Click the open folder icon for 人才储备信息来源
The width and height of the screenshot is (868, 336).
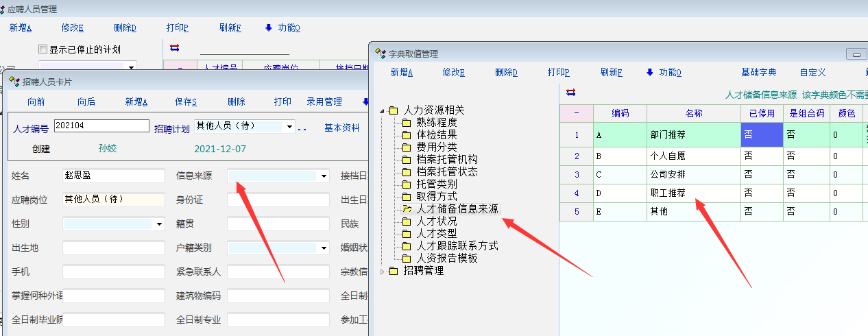(407, 208)
